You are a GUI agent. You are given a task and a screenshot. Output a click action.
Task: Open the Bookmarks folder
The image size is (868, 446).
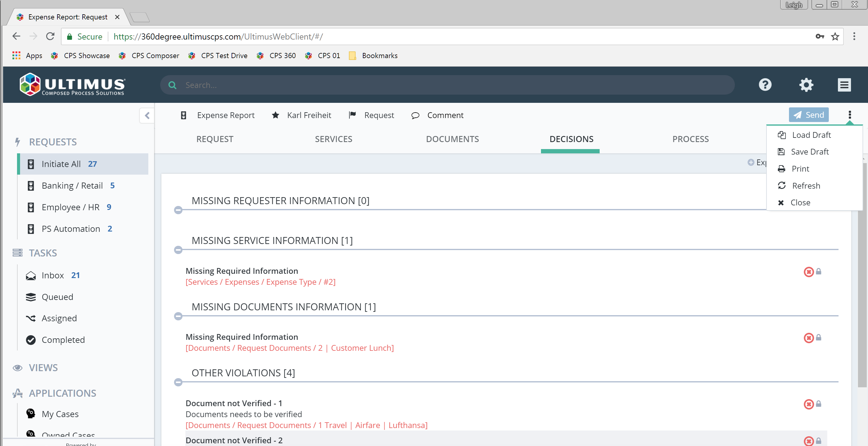pos(373,56)
